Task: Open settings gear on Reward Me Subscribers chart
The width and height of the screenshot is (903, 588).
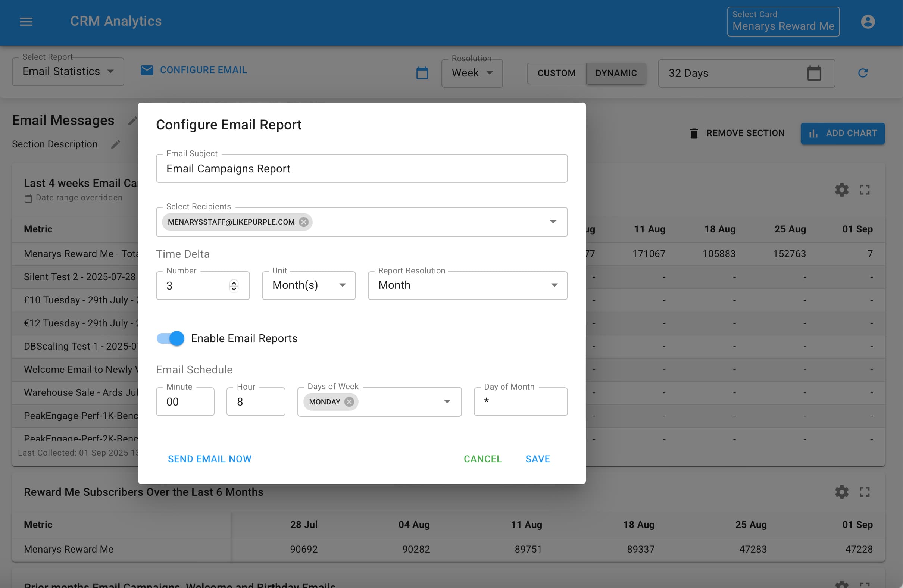Action: coord(841,492)
